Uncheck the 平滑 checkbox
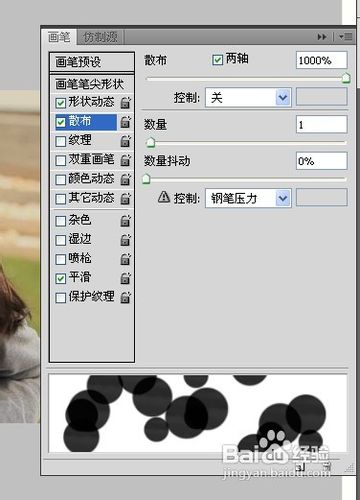Viewport: 360px width, 500px height. 61,278
